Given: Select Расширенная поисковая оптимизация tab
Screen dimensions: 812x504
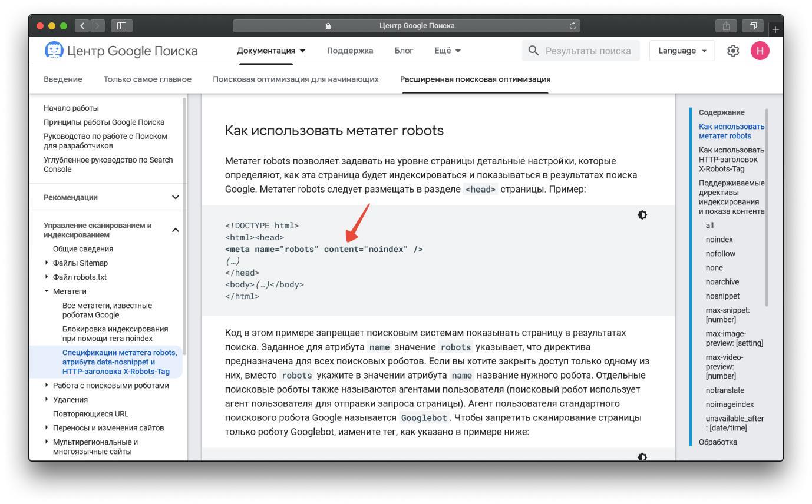Looking at the screenshot, I should (x=476, y=79).
